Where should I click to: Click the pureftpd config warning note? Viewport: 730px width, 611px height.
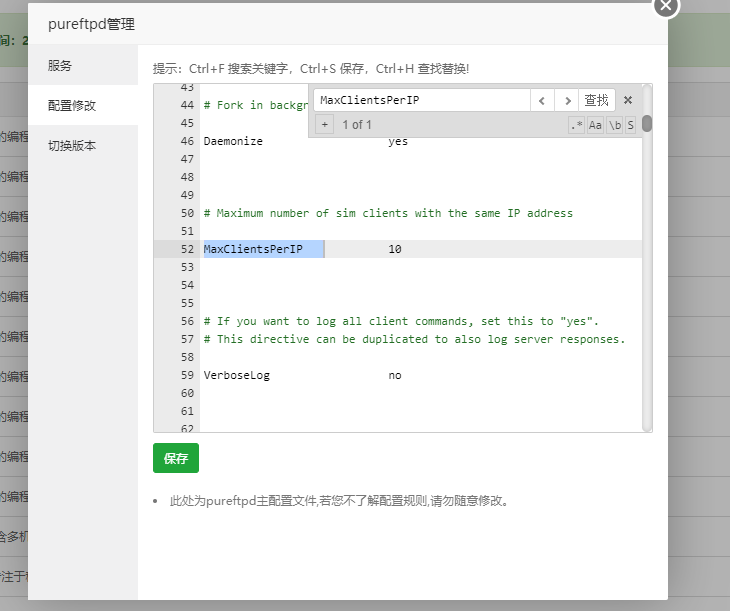point(339,501)
